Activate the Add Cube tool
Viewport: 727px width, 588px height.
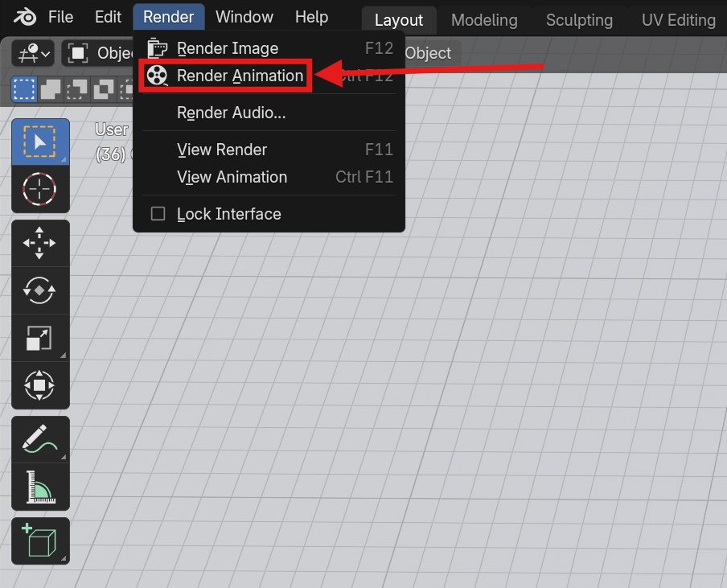coord(40,541)
